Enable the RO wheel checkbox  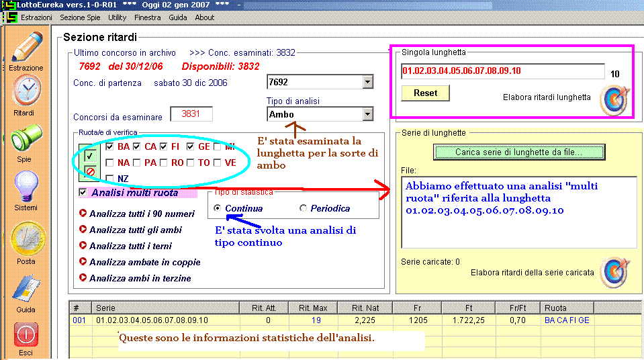point(163,163)
